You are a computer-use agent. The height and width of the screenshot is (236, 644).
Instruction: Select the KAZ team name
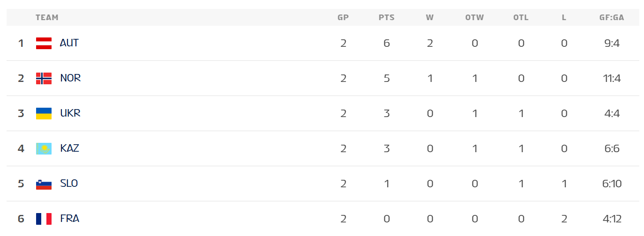pyautogui.click(x=69, y=148)
